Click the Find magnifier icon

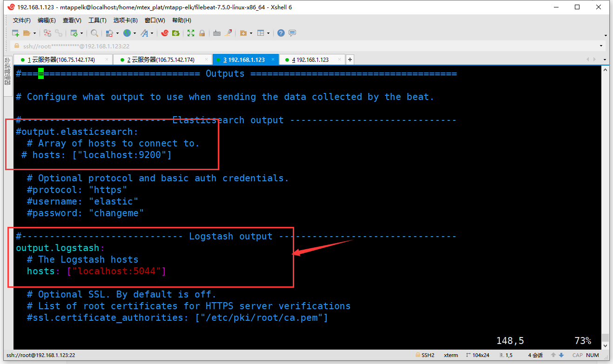click(x=94, y=33)
